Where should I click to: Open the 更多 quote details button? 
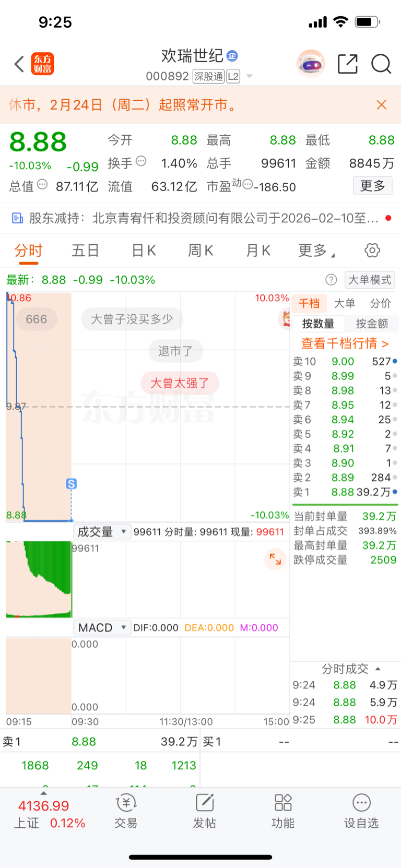point(373,186)
